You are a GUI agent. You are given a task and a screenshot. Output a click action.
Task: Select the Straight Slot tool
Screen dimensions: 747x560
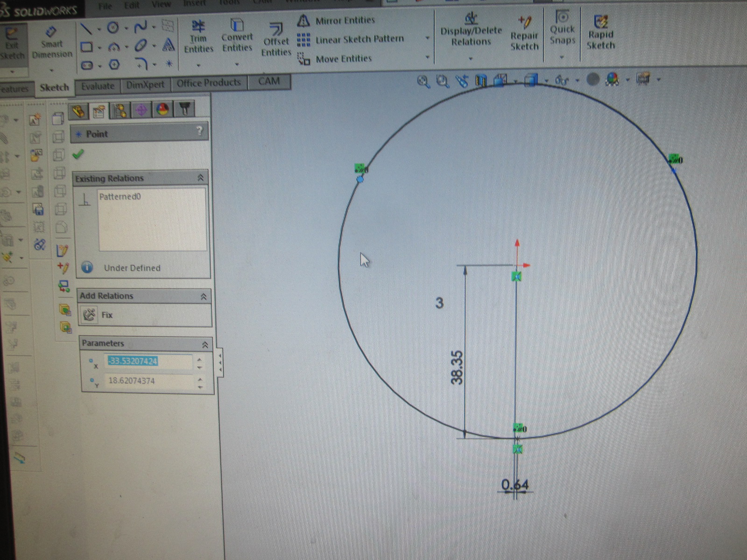pos(87,65)
